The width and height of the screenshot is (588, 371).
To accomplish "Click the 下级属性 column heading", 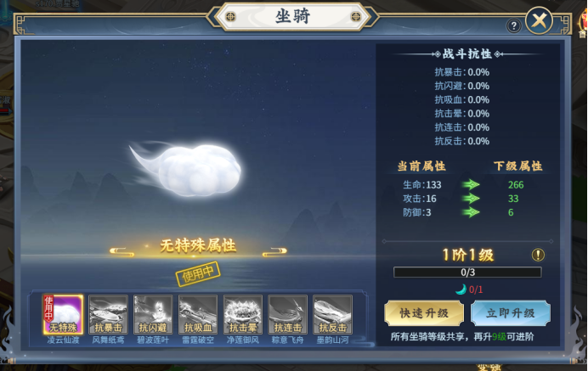I will pos(517,166).
